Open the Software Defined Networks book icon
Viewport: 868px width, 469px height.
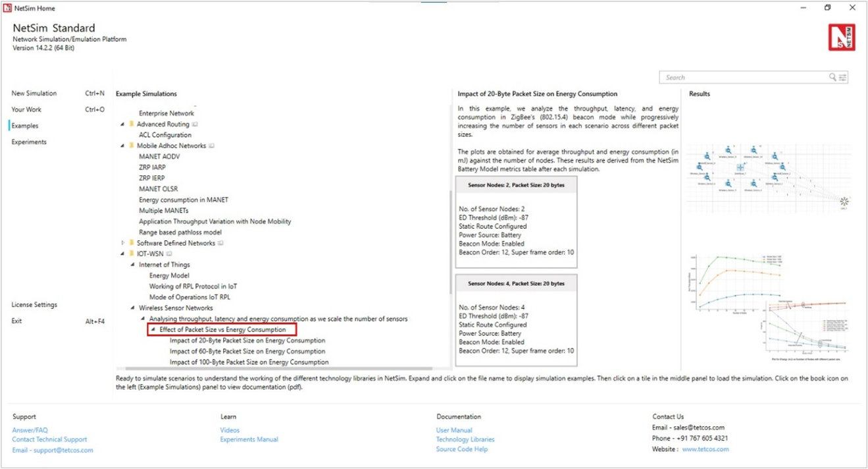point(220,243)
